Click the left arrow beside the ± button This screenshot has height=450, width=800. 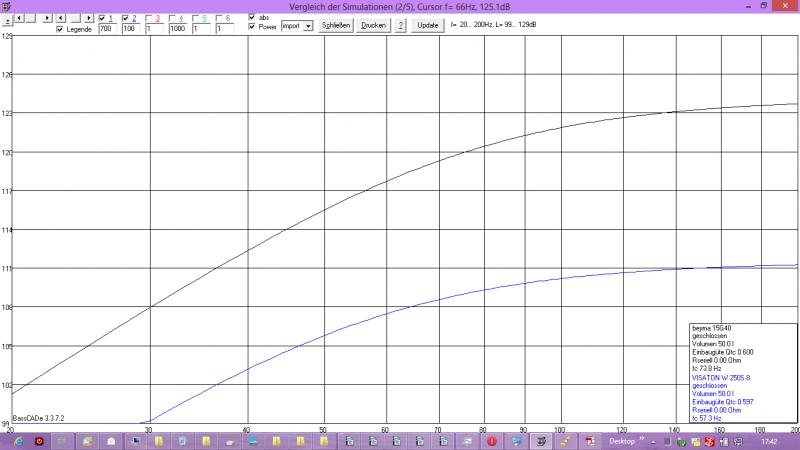coord(19,18)
